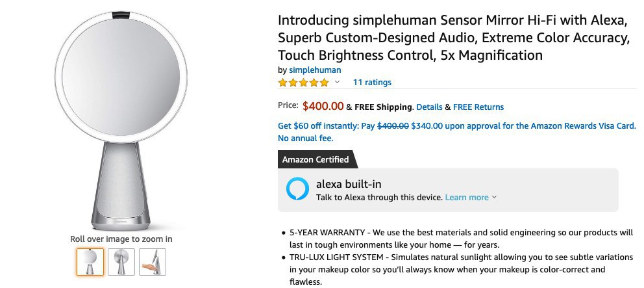The height and width of the screenshot is (288, 644).
Task: Click the blue Alexa ring icon
Action: point(298,189)
